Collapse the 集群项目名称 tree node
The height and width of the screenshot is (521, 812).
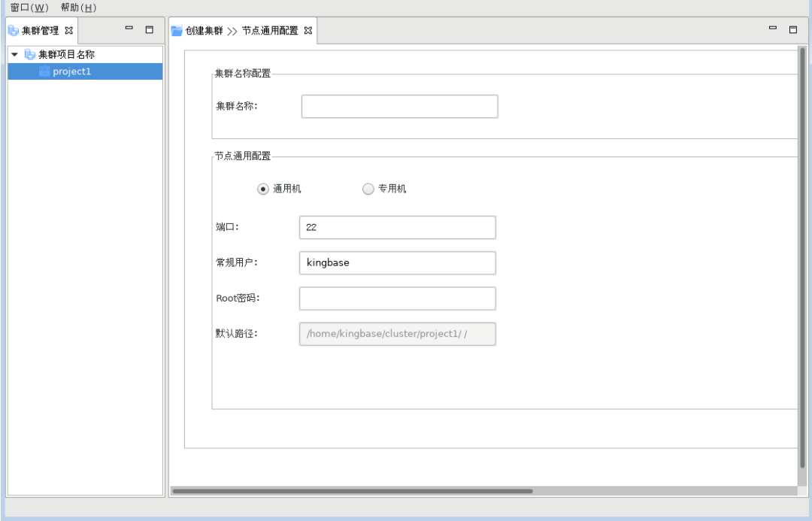point(14,55)
